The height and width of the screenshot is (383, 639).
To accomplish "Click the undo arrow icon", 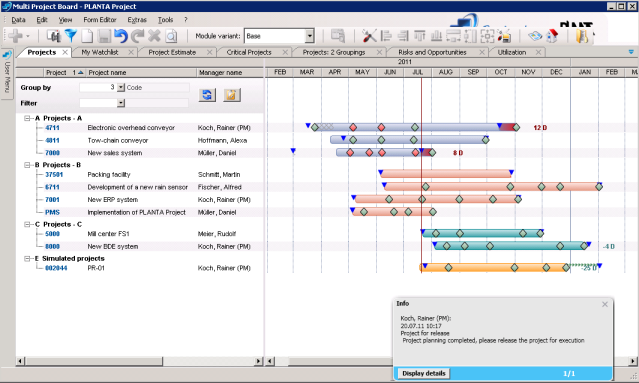I will click(121, 36).
